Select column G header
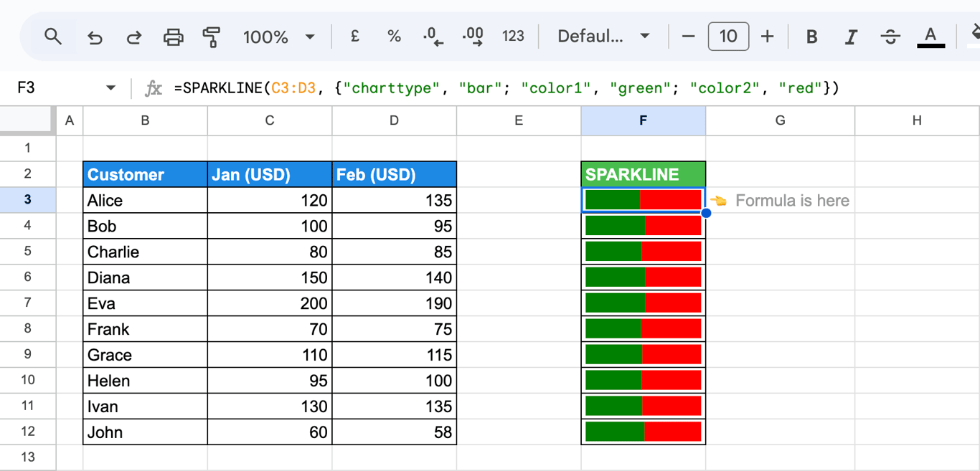Image resolution: width=980 pixels, height=471 pixels. [780, 120]
